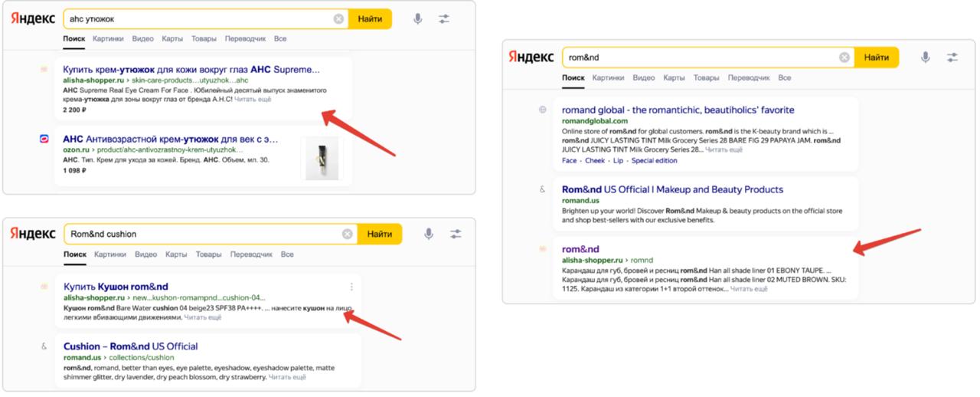Open 'Cushion – Rom&nd US Official' result

click(130, 346)
